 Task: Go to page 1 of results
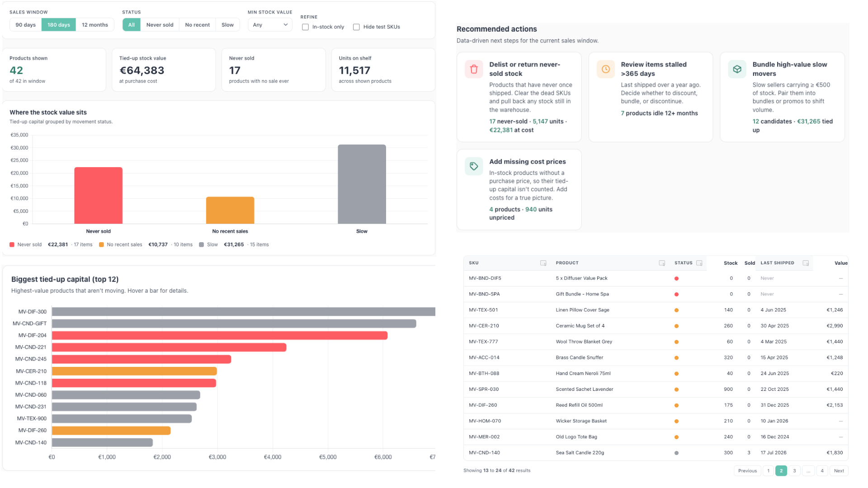[768, 471]
